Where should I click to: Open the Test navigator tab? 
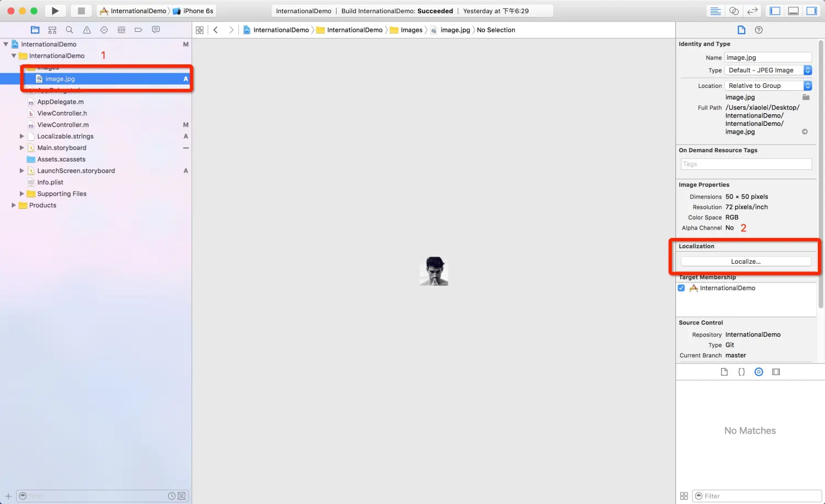click(x=104, y=30)
